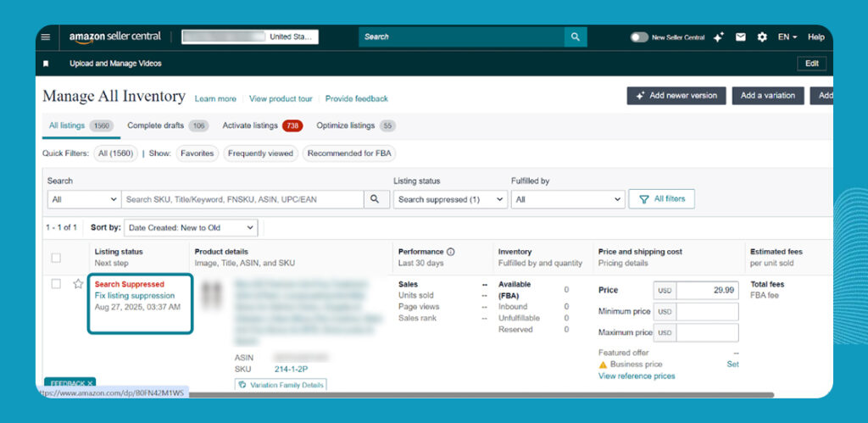Check the select-all listings checkbox
The image size is (868, 423).
click(56, 258)
